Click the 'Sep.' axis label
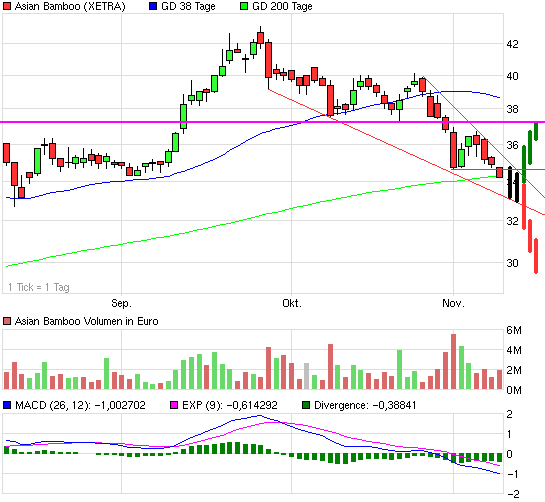Viewport: 545px width, 502px height. [x=121, y=303]
